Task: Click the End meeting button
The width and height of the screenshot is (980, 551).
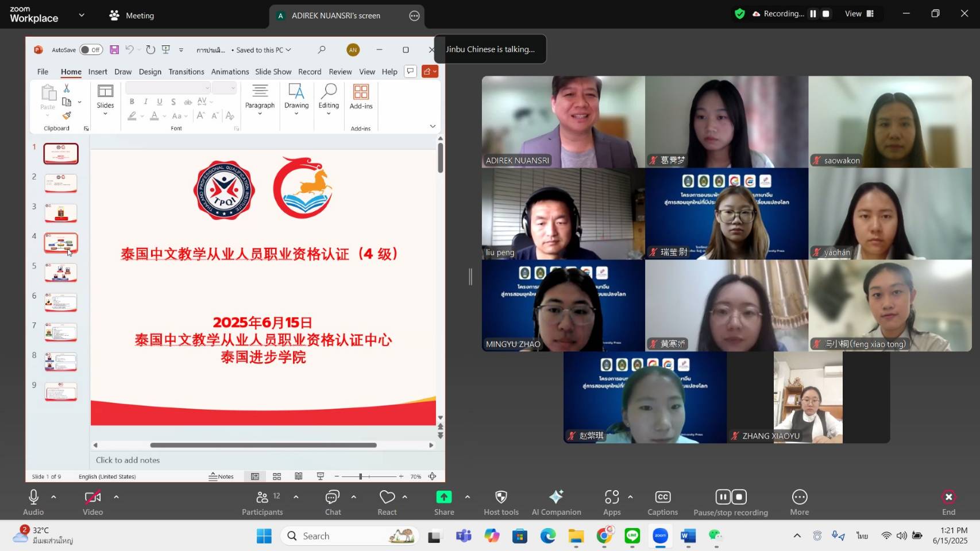Action: point(948,502)
